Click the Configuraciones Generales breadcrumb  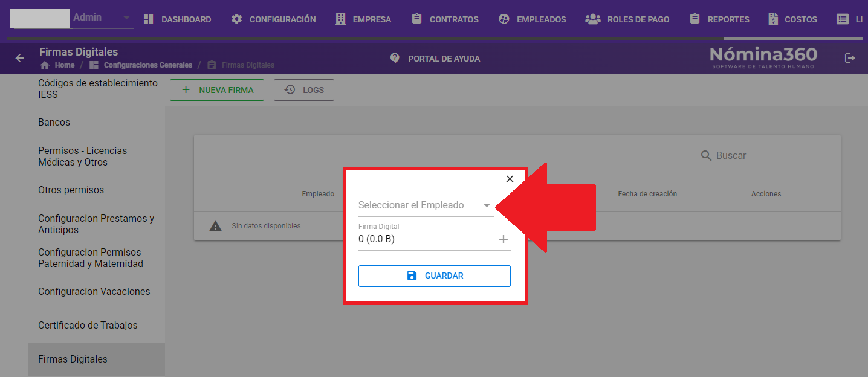coord(141,65)
